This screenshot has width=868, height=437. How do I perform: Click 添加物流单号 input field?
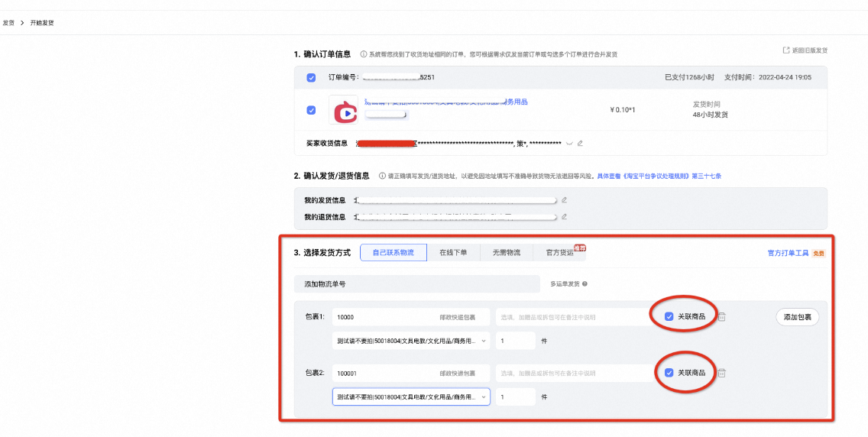(417, 284)
